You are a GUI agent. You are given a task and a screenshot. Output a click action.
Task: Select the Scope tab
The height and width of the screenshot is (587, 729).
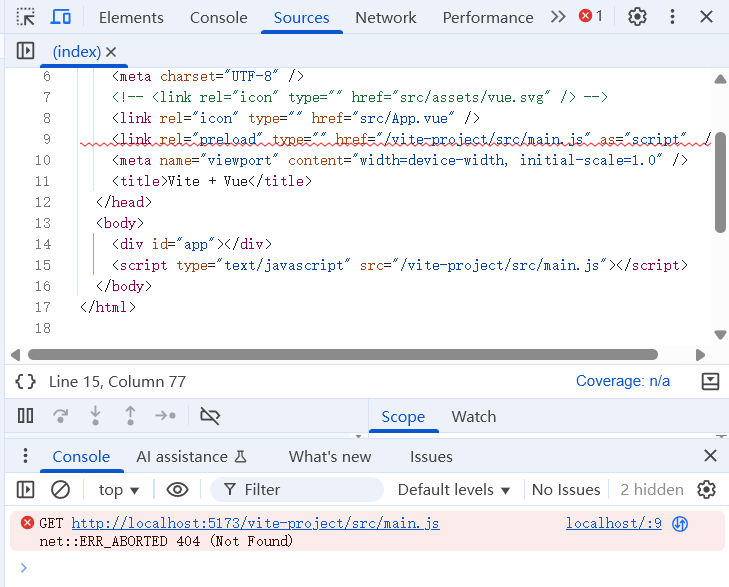click(x=403, y=417)
